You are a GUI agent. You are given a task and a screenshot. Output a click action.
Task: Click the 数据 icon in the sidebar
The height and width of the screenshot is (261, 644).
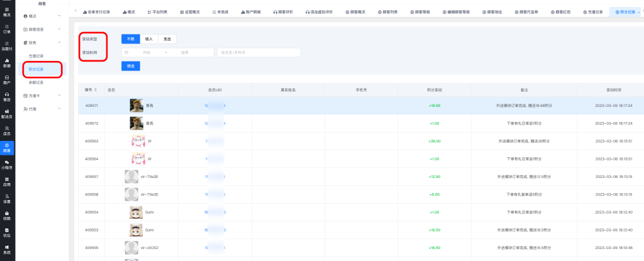7,62
